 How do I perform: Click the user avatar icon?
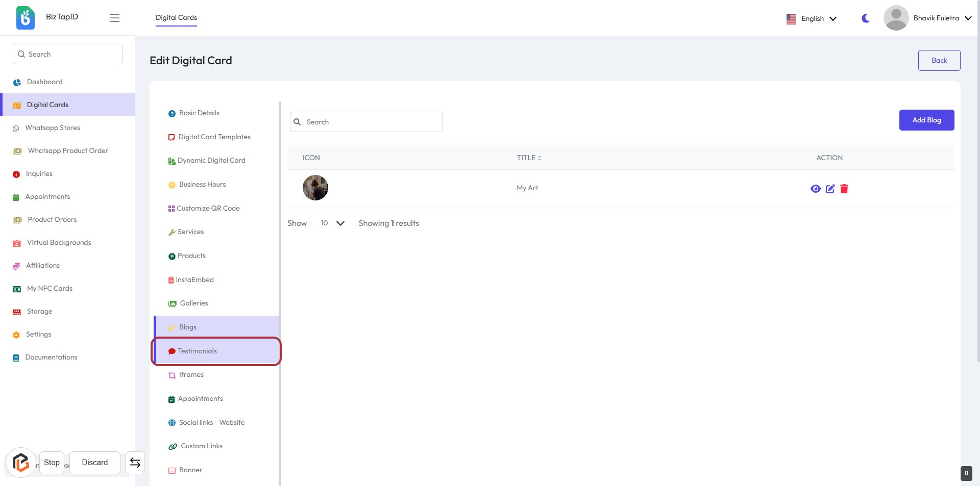896,18
